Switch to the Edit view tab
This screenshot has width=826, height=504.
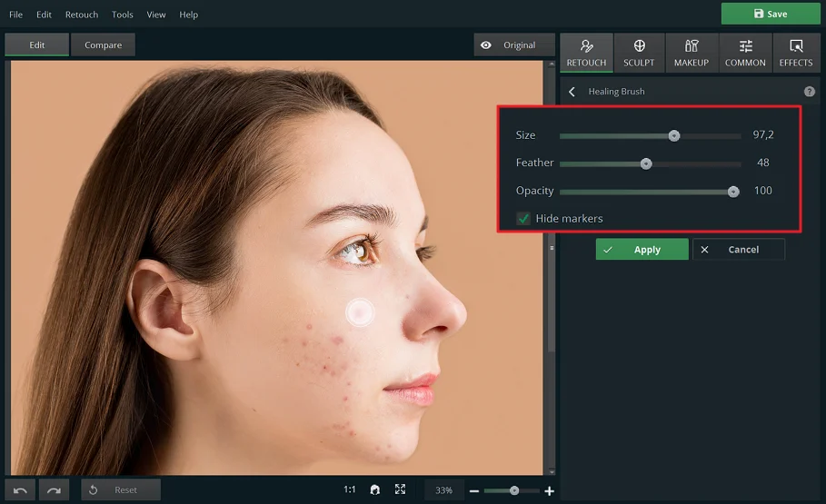[37, 44]
